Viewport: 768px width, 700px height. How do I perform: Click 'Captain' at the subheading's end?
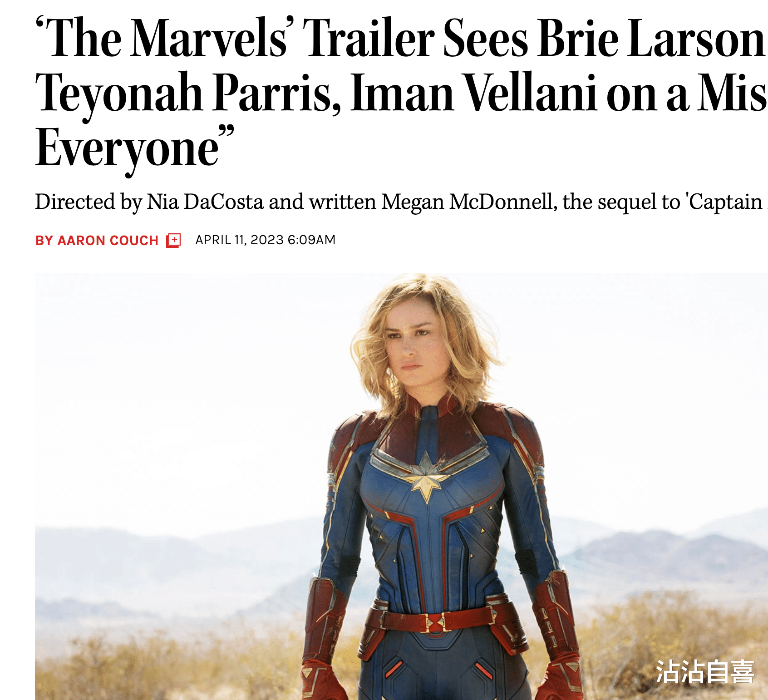(725, 202)
